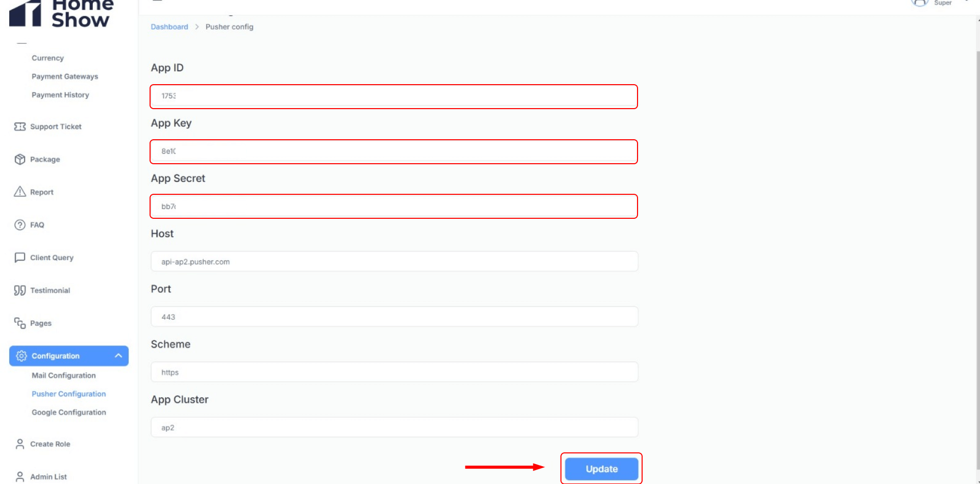Click into the App Secret field
The width and height of the screenshot is (980, 484).
click(394, 207)
